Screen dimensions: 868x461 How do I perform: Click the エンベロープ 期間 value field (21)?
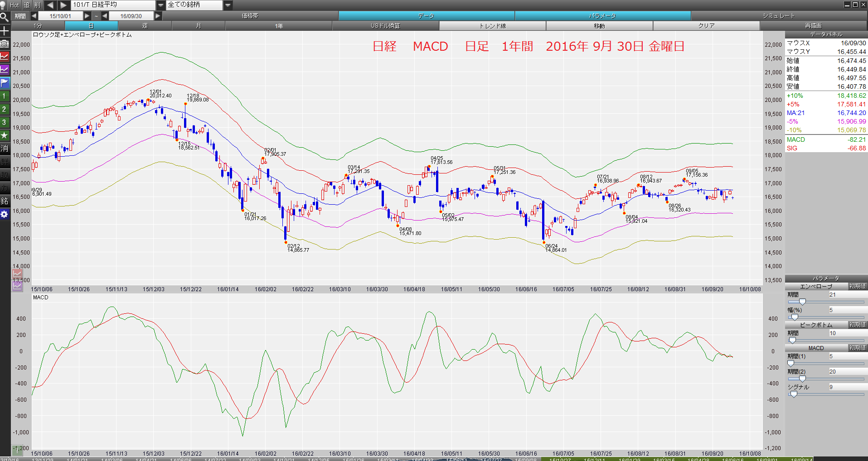(848, 295)
